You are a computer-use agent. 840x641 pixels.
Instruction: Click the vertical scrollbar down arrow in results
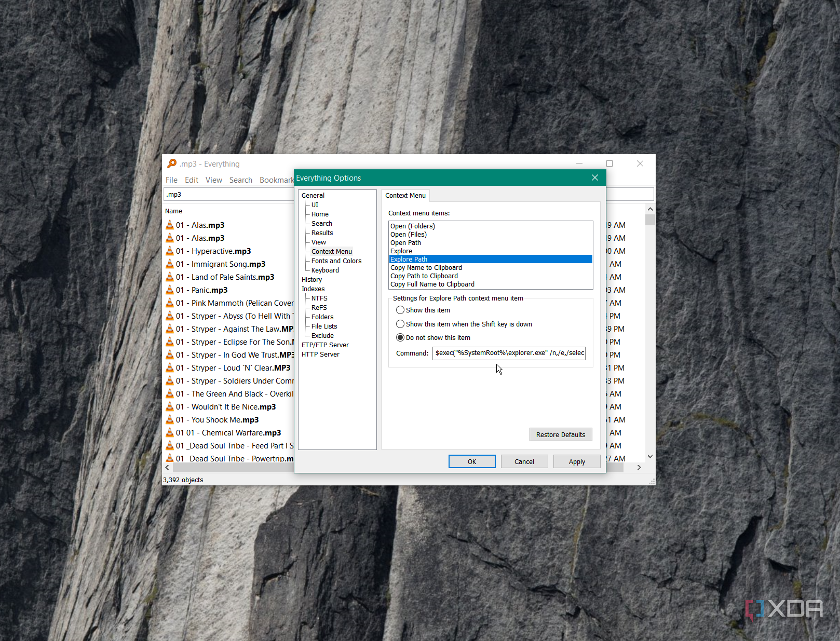(650, 456)
